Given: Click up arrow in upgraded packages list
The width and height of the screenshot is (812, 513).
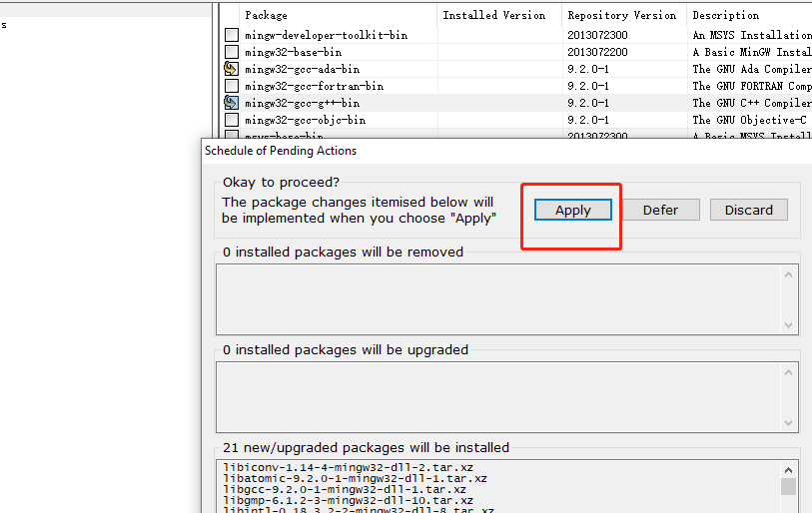Looking at the screenshot, I should pos(788,372).
